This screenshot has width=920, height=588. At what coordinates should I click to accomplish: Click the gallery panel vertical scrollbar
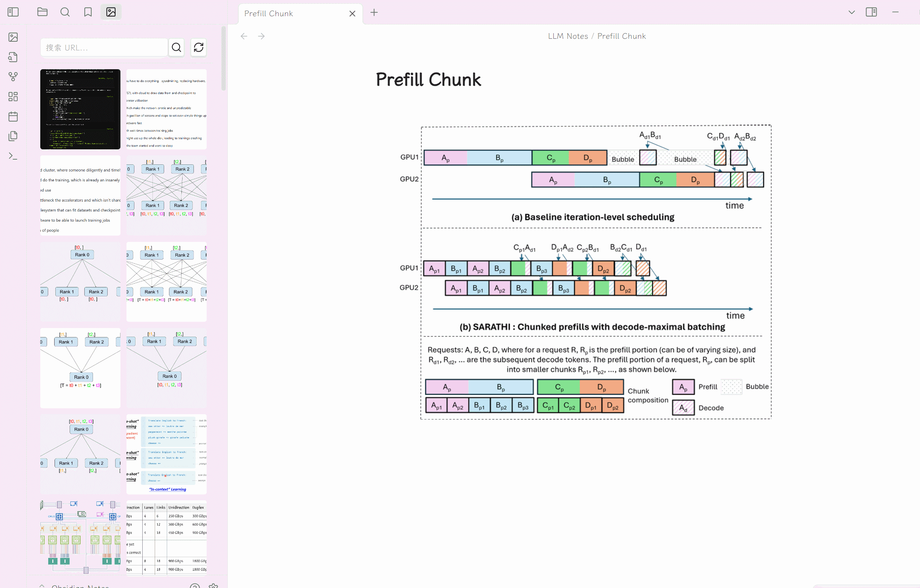click(x=224, y=58)
